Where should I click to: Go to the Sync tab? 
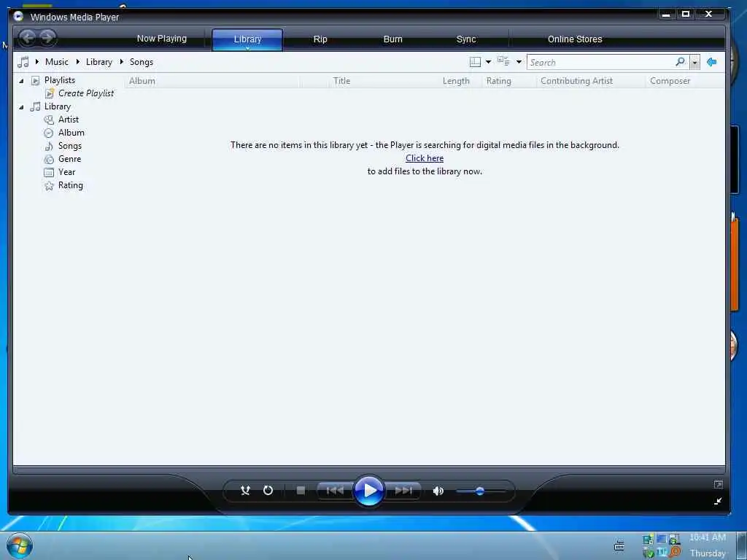click(466, 39)
